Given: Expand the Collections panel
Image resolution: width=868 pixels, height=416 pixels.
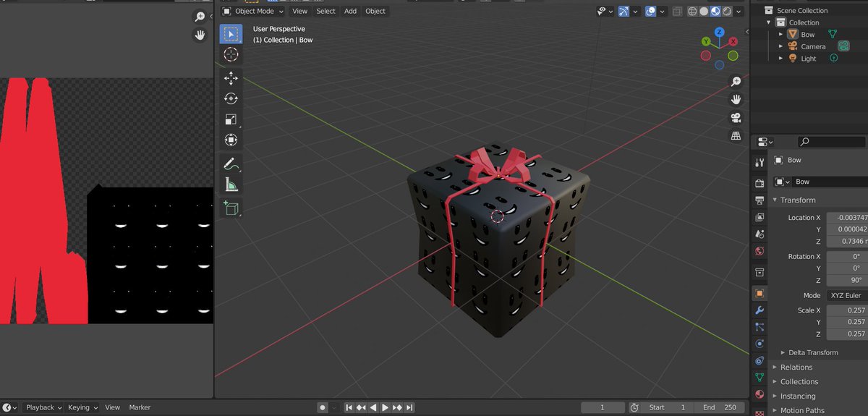Looking at the screenshot, I should (x=775, y=381).
